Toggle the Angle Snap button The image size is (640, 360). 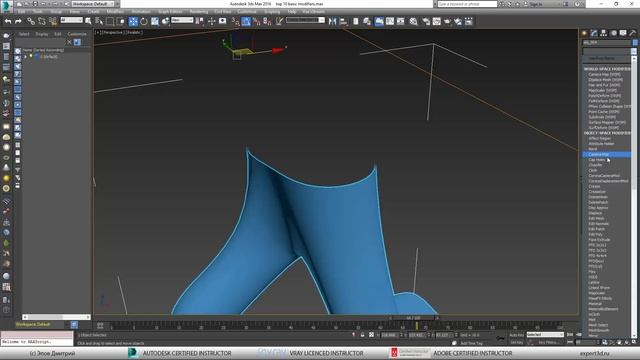(x=246, y=21)
